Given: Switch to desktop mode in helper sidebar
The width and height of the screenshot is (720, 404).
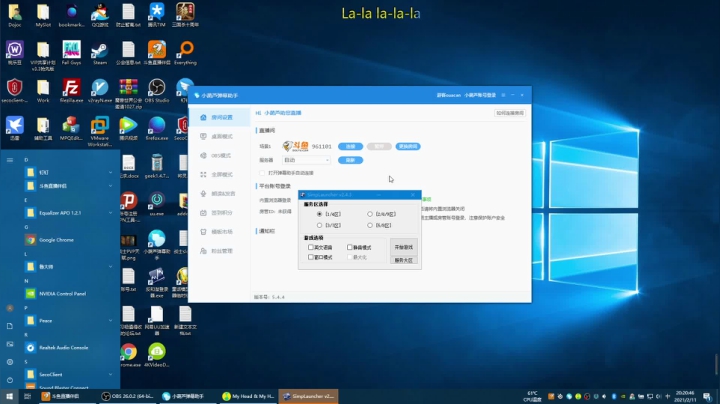Looking at the screenshot, I should tap(219, 136).
